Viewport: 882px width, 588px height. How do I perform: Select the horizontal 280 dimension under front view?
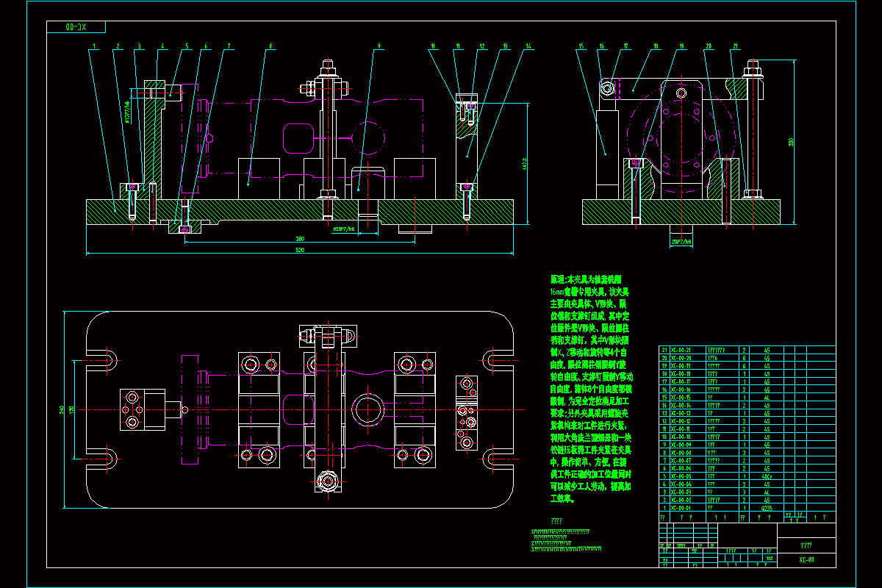[x=300, y=239]
